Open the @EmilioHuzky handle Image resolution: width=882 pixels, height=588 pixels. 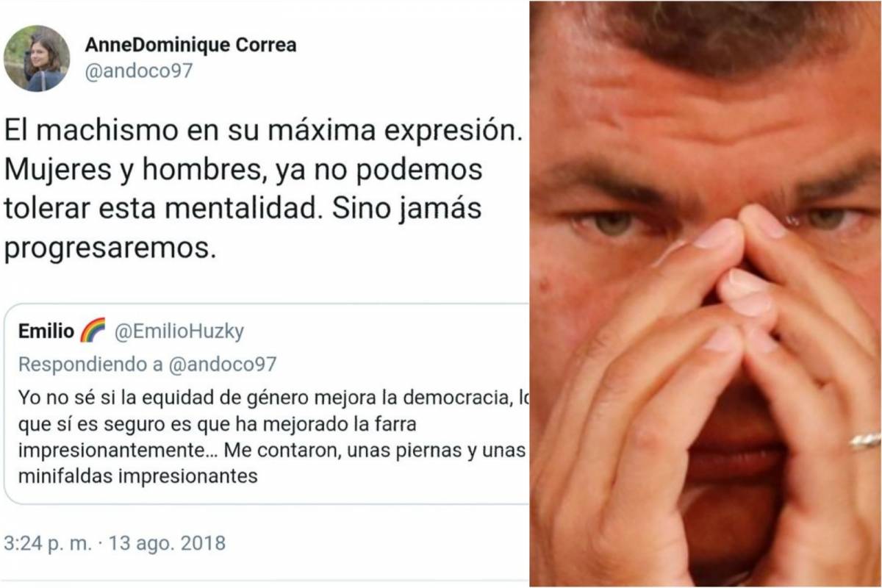179,331
